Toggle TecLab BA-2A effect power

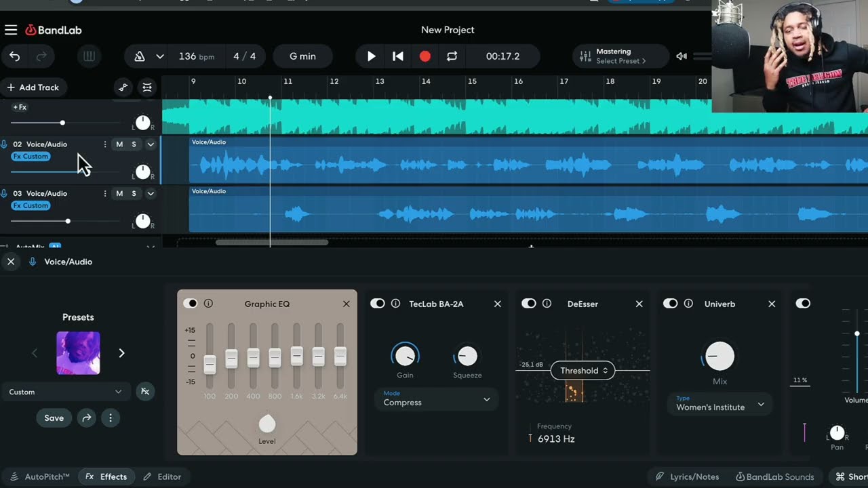point(378,304)
